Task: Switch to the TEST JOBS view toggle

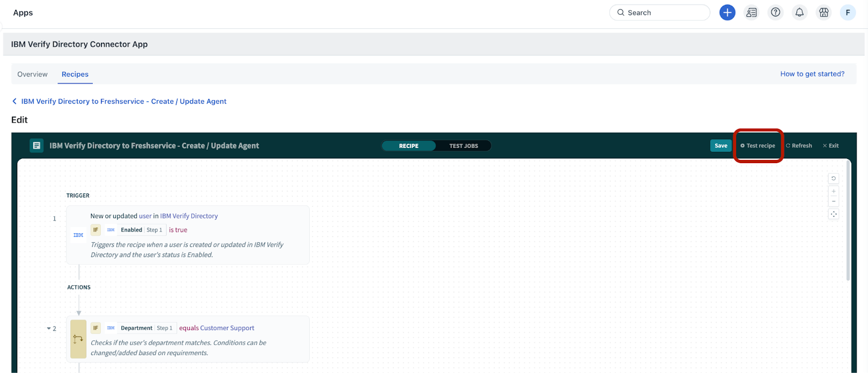Action: click(463, 146)
